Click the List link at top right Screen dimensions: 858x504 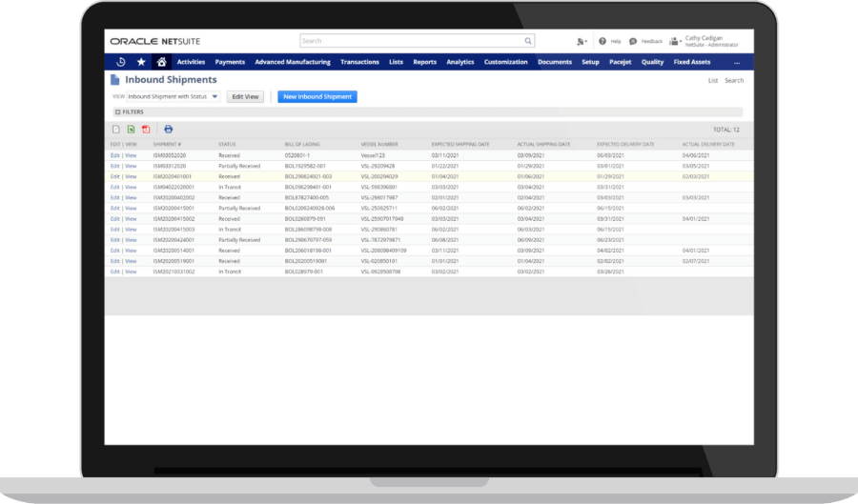(713, 80)
